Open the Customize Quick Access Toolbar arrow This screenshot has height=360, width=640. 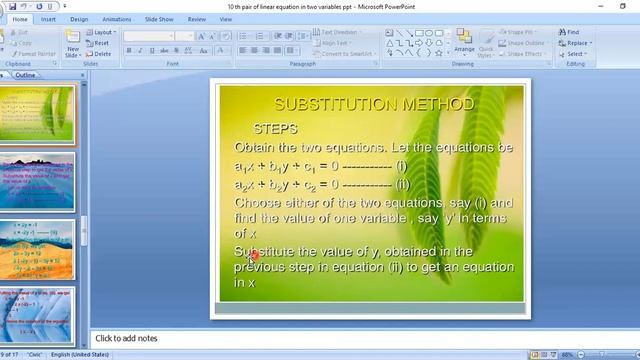(64, 7)
